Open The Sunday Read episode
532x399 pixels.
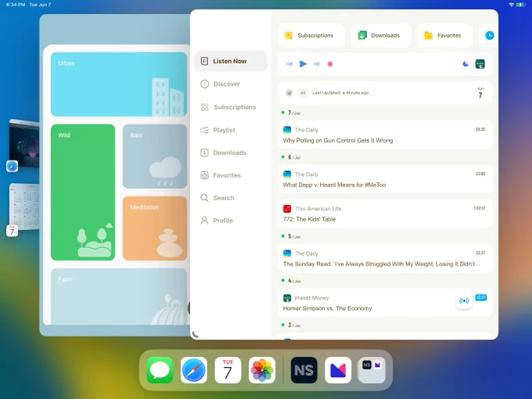click(385, 258)
